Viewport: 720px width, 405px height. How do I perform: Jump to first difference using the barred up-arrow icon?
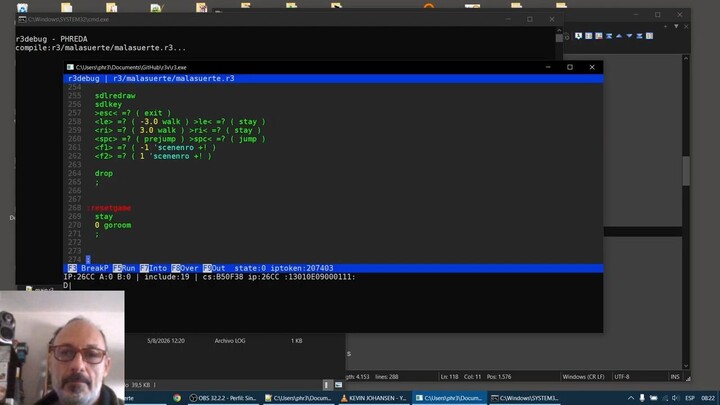pyautogui.click(x=609, y=36)
